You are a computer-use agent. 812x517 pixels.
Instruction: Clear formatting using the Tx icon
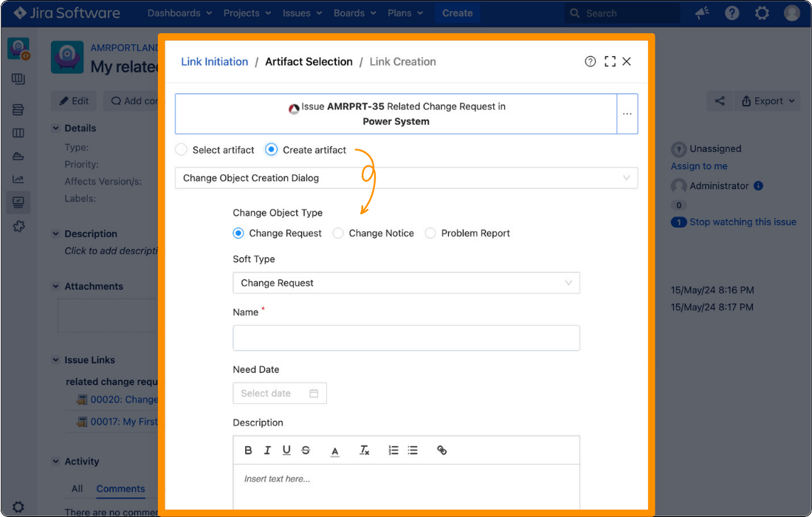coord(364,450)
